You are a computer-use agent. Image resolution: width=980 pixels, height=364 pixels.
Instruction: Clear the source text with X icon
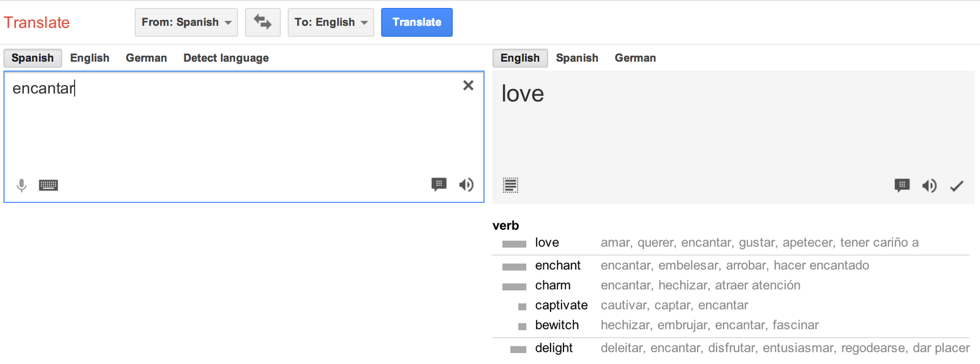(468, 86)
